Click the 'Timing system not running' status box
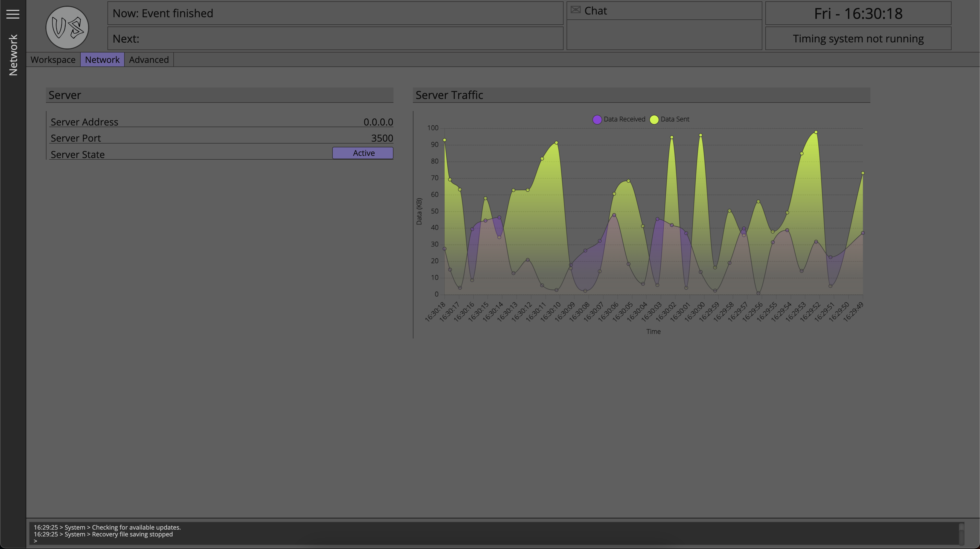The height and width of the screenshot is (549, 980). click(857, 38)
